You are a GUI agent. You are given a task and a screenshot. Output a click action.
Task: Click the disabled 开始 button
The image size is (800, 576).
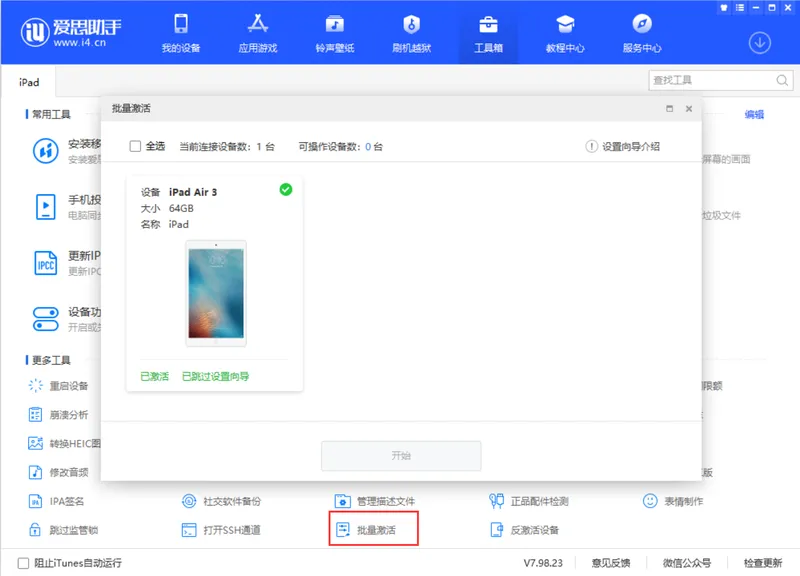click(x=401, y=456)
